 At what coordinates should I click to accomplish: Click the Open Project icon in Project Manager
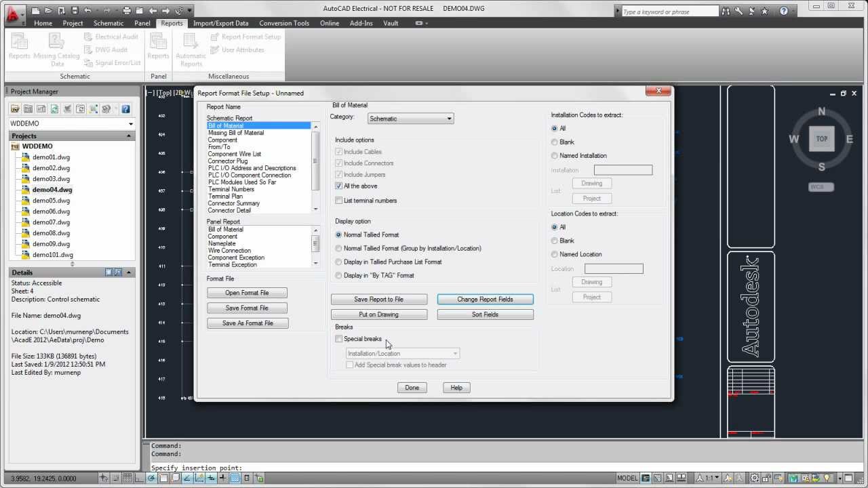point(15,108)
